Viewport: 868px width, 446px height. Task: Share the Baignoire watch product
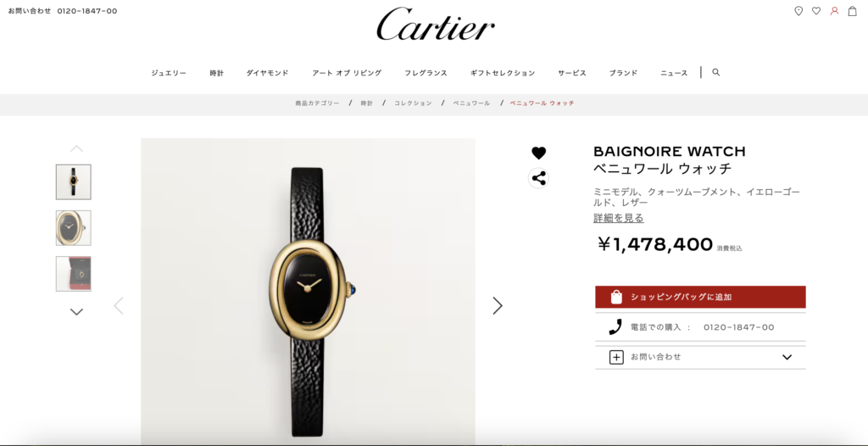(x=538, y=178)
